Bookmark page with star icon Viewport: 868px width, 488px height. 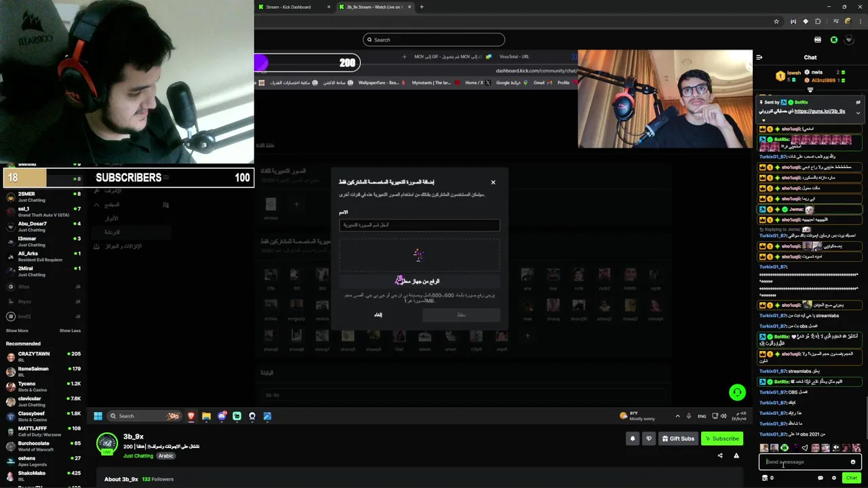click(776, 22)
